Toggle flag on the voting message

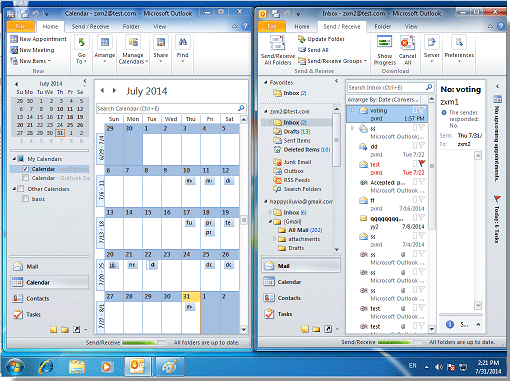422,110
